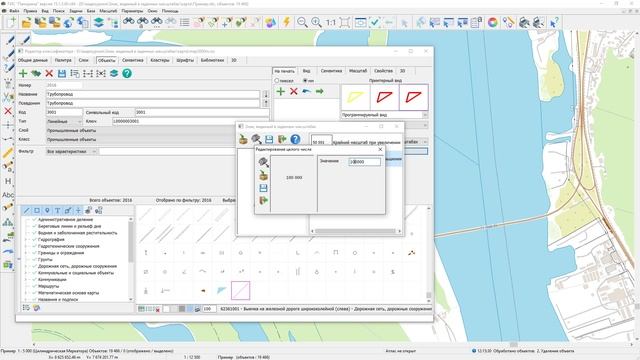This screenshot has width=640, height=360.
Task: Click save floppy icon in integer editing dialog
Action: [264, 188]
